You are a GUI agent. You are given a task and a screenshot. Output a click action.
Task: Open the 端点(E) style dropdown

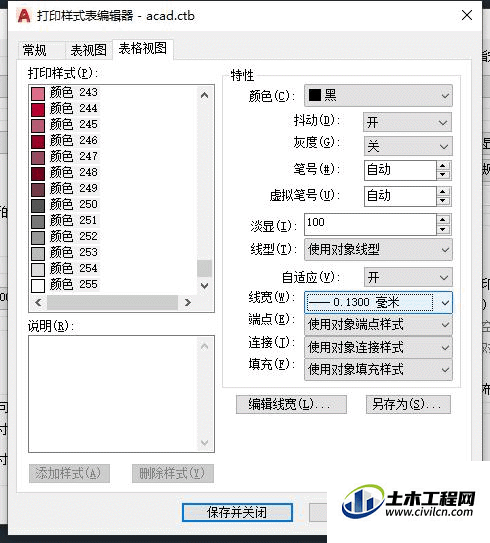[x=378, y=324]
